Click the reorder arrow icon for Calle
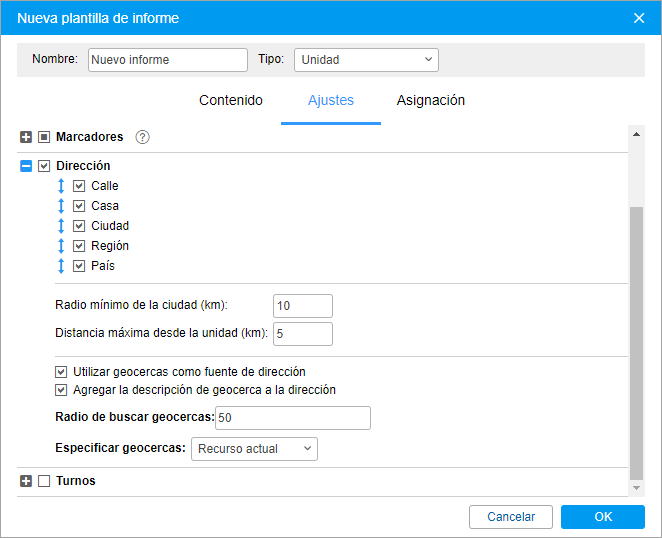 click(x=61, y=186)
